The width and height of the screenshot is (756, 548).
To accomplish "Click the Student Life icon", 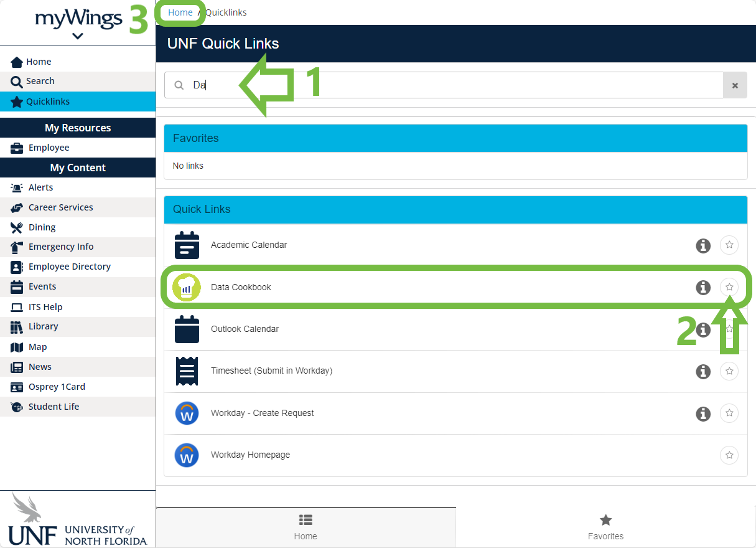I will click(x=17, y=407).
